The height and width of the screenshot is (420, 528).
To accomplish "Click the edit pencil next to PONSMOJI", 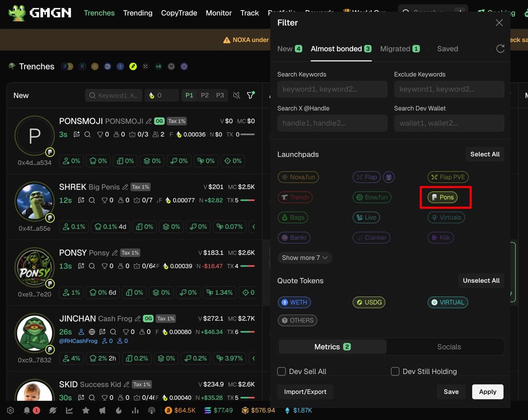I will pyautogui.click(x=148, y=121).
